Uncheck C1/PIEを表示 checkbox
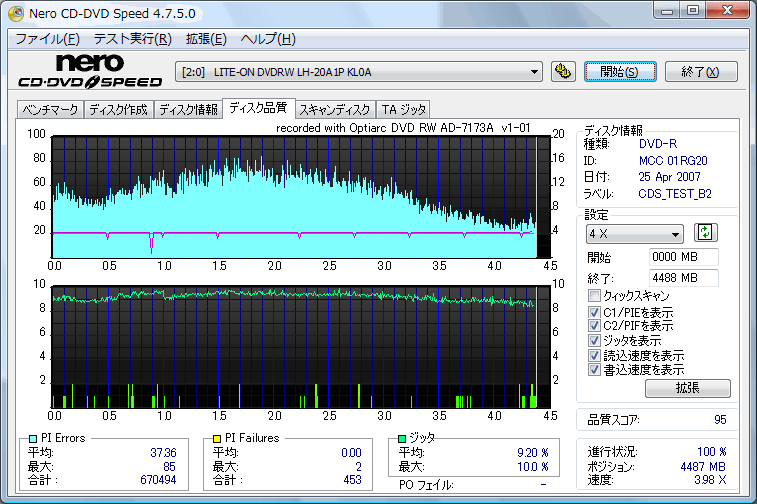This screenshot has width=757, height=504. [594, 312]
